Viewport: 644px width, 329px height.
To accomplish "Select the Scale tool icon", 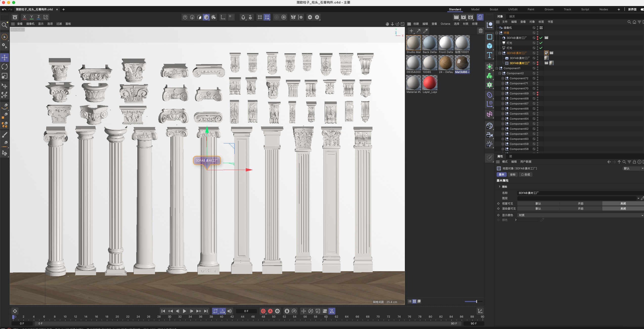I will pyautogui.click(x=5, y=76).
